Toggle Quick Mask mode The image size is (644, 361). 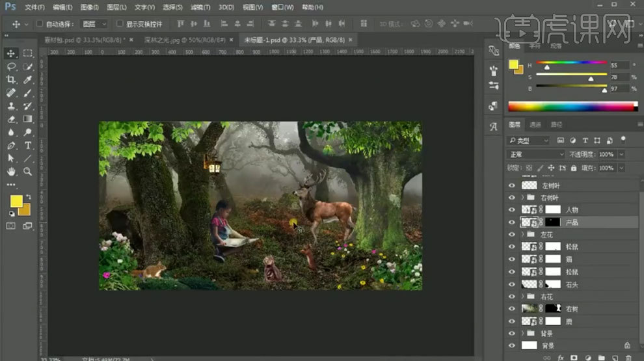point(11,226)
